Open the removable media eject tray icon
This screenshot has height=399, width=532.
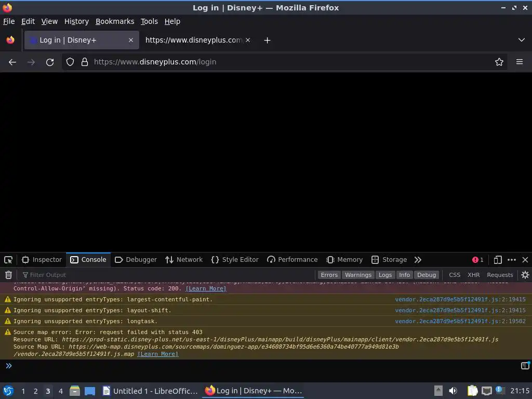click(x=438, y=391)
